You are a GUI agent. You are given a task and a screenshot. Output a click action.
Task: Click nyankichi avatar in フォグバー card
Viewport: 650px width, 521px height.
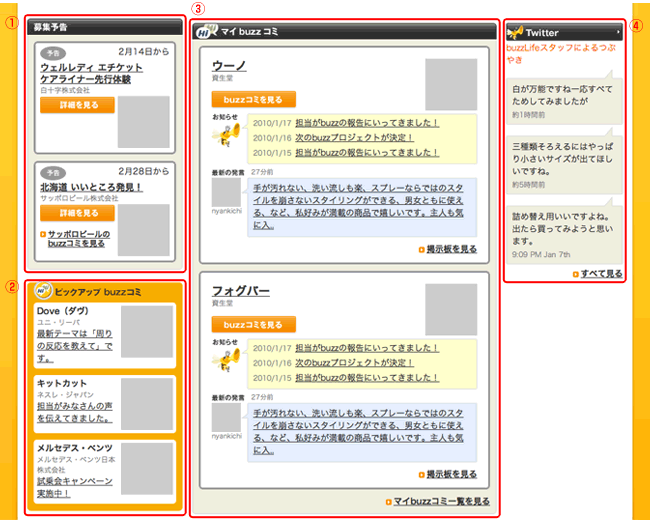[226, 417]
